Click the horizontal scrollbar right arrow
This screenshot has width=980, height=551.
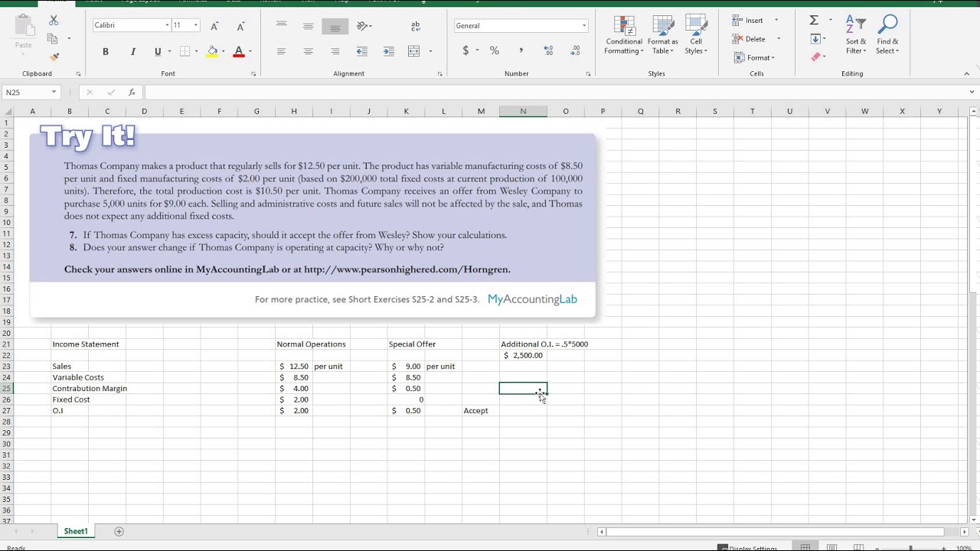click(x=965, y=531)
